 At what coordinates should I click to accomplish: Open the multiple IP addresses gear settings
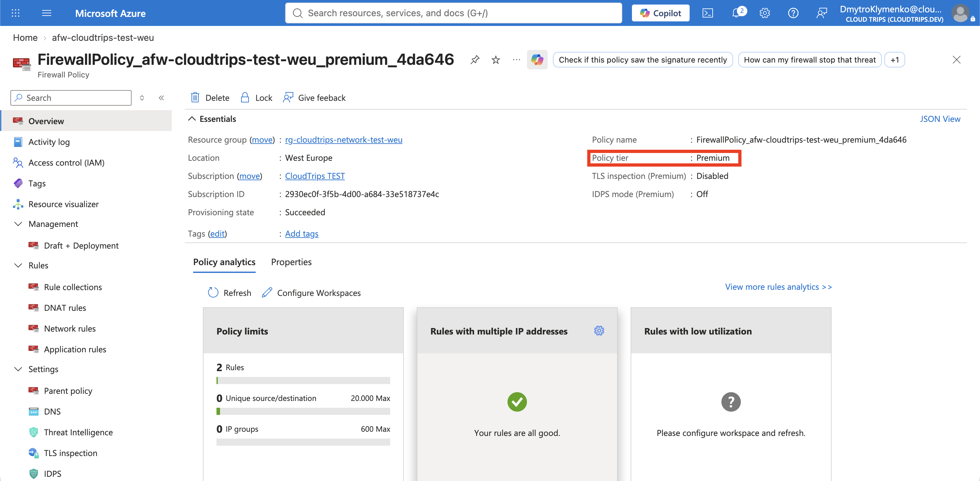599,331
